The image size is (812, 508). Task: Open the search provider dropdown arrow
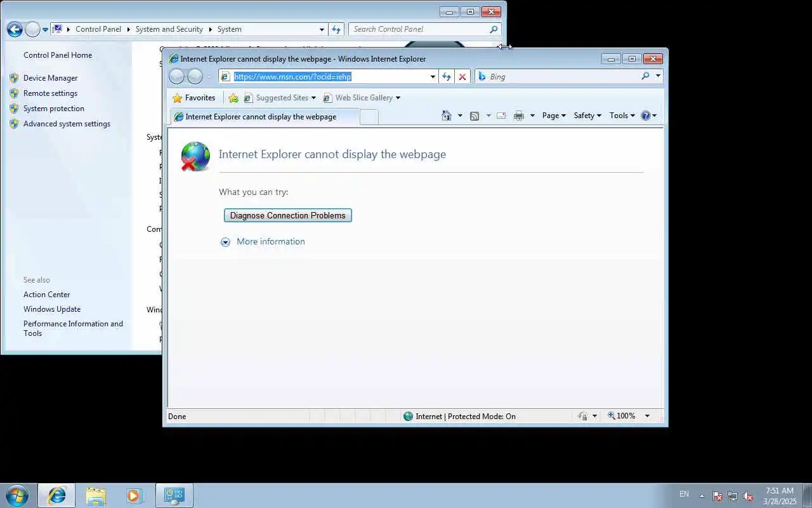pyautogui.click(x=658, y=76)
